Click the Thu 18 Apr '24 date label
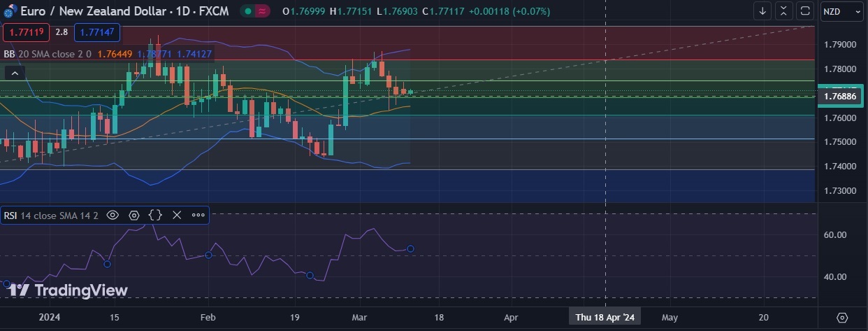The image size is (868, 331). (x=605, y=317)
